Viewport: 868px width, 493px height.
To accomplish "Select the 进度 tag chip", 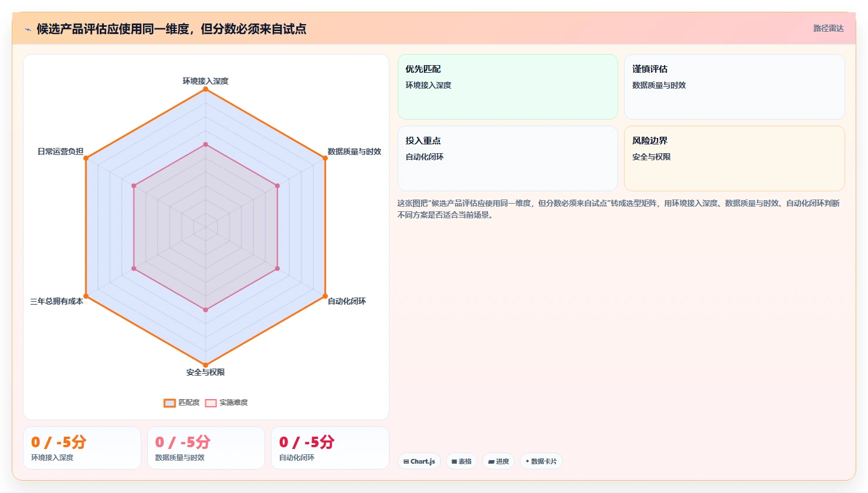I will click(x=499, y=461).
